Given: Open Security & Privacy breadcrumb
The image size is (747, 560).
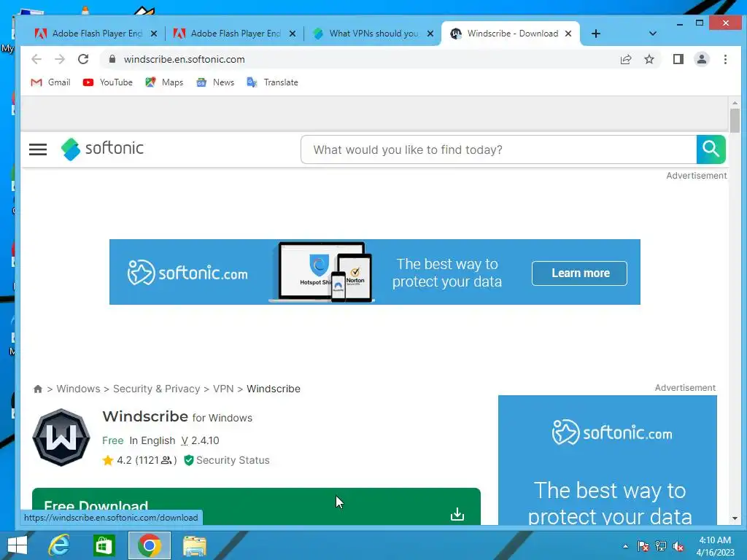Looking at the screenshot, I should click(156, 389).
